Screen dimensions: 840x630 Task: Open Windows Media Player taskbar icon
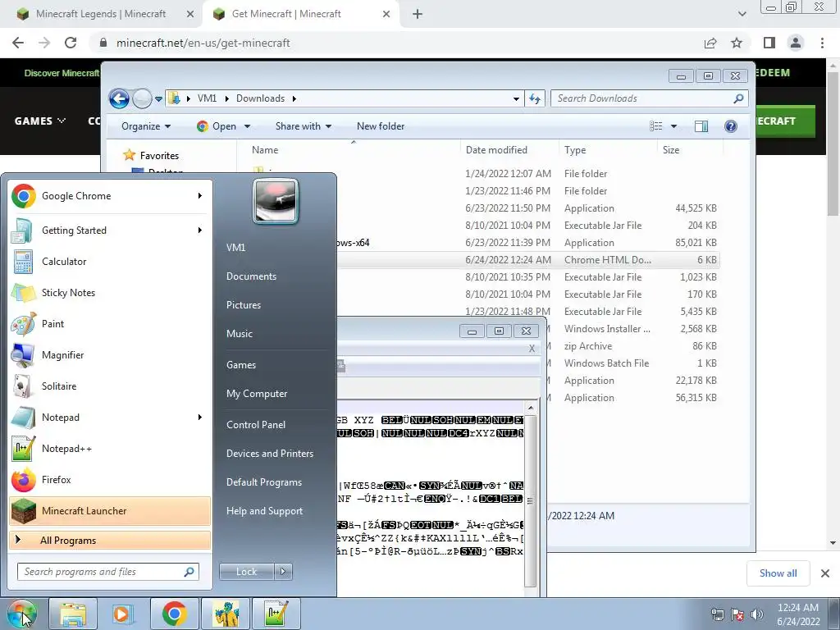(x=122, y=614)
